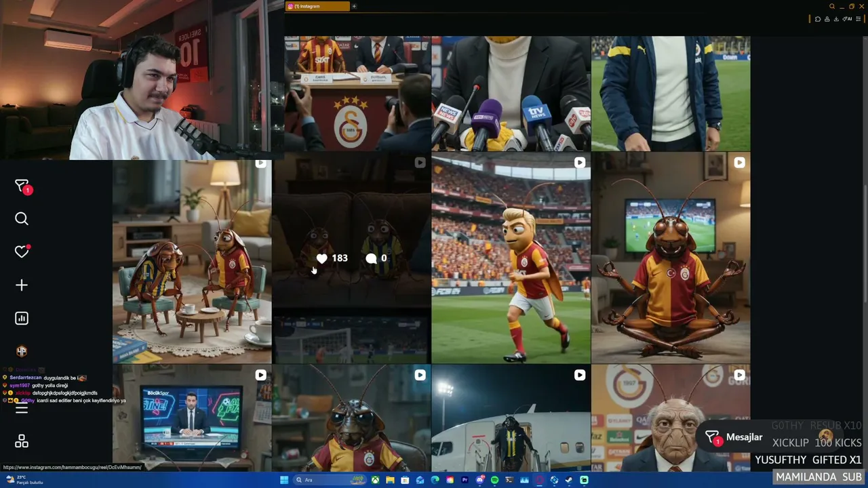Click the "Ara" taskbar search box
Image resolution: width=868 pixels, height=488 pixels.
330,480
